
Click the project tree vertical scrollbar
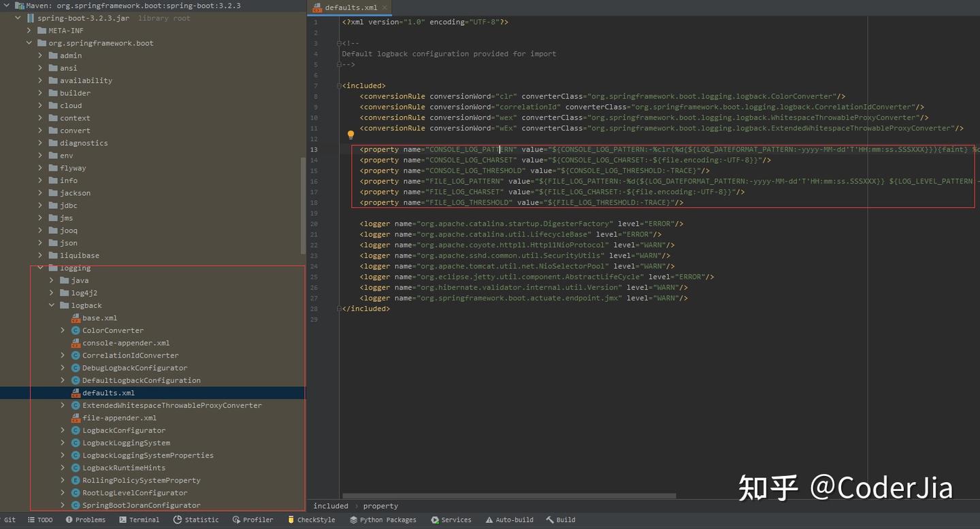pyautogui.click(x=304, y=206)
